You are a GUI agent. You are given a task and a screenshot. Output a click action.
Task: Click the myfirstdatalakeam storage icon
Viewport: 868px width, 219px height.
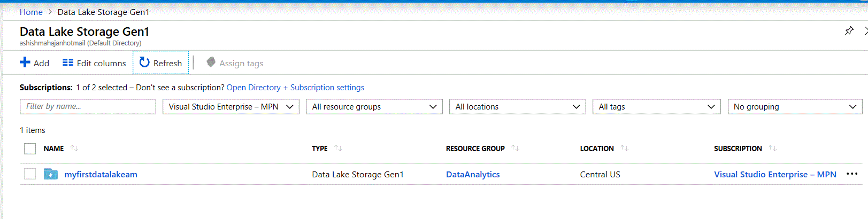[x=51, y=174]
